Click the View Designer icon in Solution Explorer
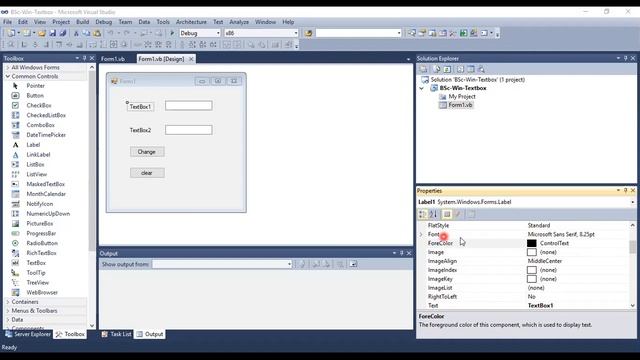Screen dimensions: 640x360 [x=471, y=69]
